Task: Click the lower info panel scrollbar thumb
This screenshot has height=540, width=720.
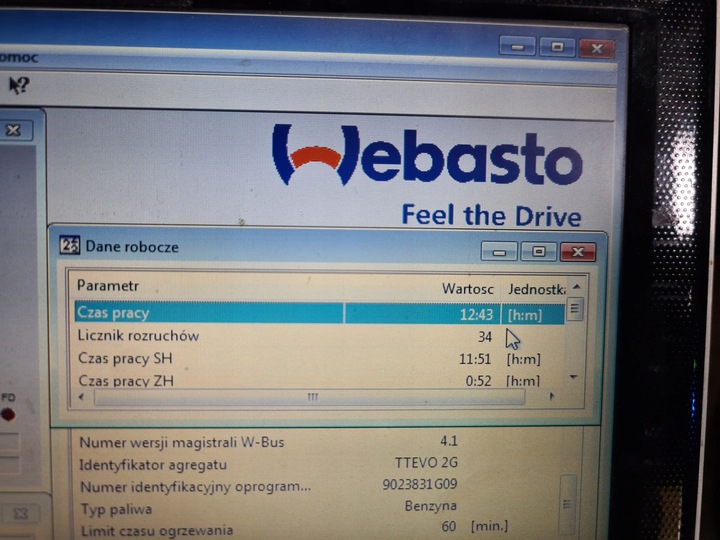Action: pos(568,504)
